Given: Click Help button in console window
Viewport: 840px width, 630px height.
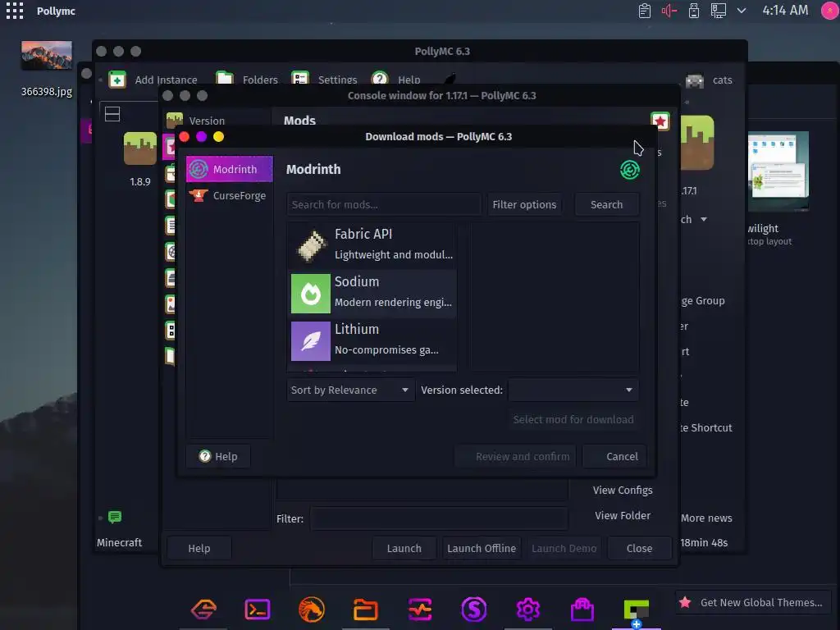Looking at the screenshot, I should click(x=199, y=549).
